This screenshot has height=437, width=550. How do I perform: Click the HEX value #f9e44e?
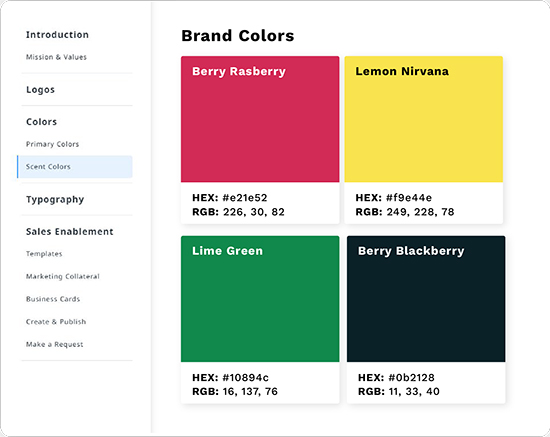[409, 198]
